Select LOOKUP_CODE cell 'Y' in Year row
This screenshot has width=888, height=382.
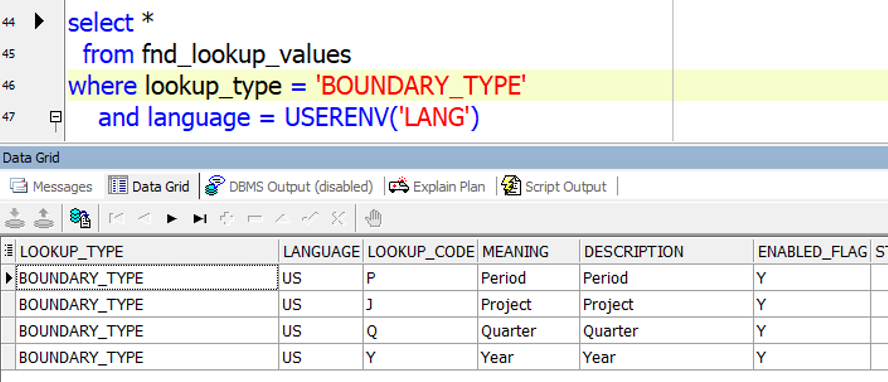point(421,357)
